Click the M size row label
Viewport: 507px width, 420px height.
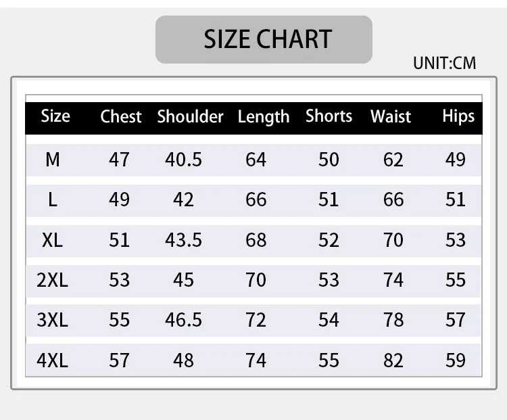click(53, 160)
